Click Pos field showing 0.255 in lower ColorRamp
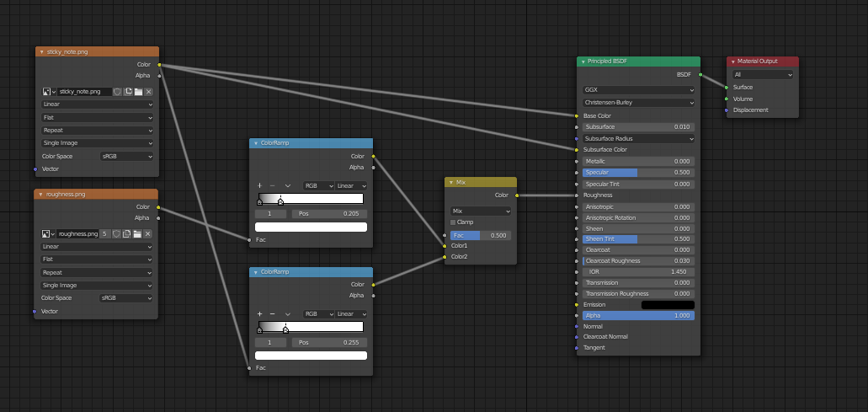 click(x=329, y=342)
